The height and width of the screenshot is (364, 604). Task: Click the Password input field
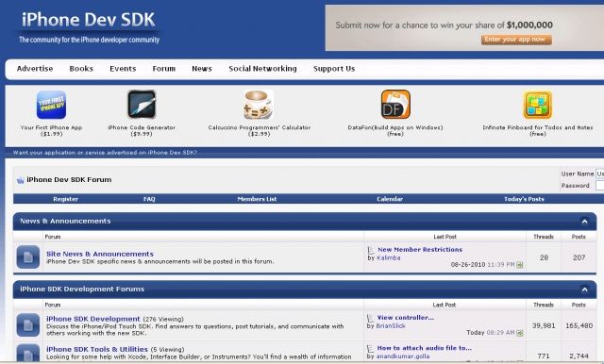[600, 186]
